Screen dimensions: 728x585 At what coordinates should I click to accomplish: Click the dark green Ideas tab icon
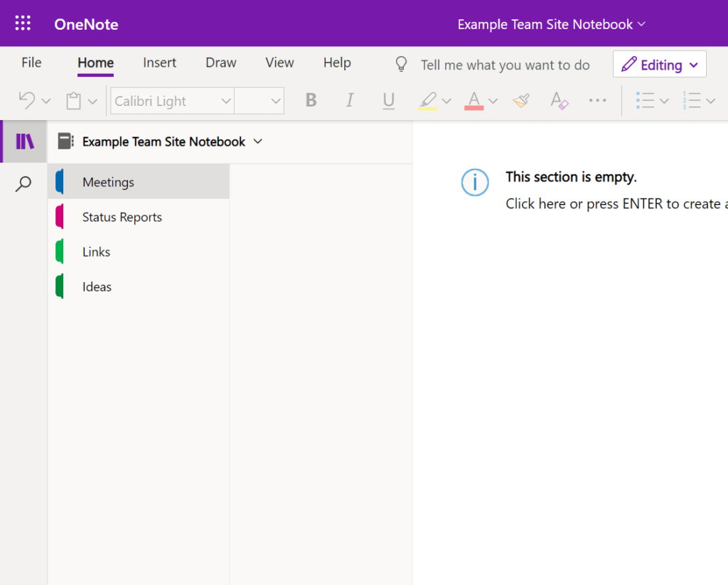tap(60, 286)
